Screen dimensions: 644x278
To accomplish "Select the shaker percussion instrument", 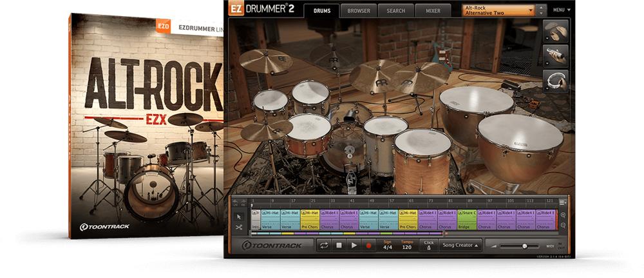I will (557, 56).
